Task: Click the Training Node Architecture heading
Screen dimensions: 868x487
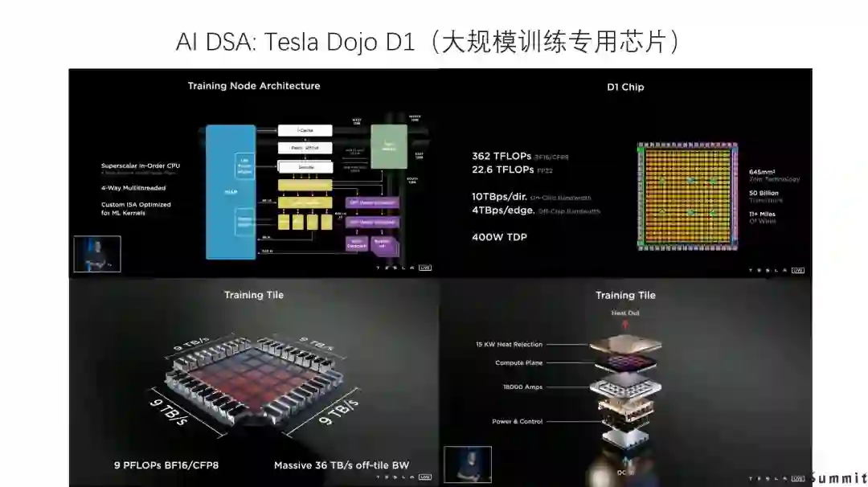Action: (254, 86)
